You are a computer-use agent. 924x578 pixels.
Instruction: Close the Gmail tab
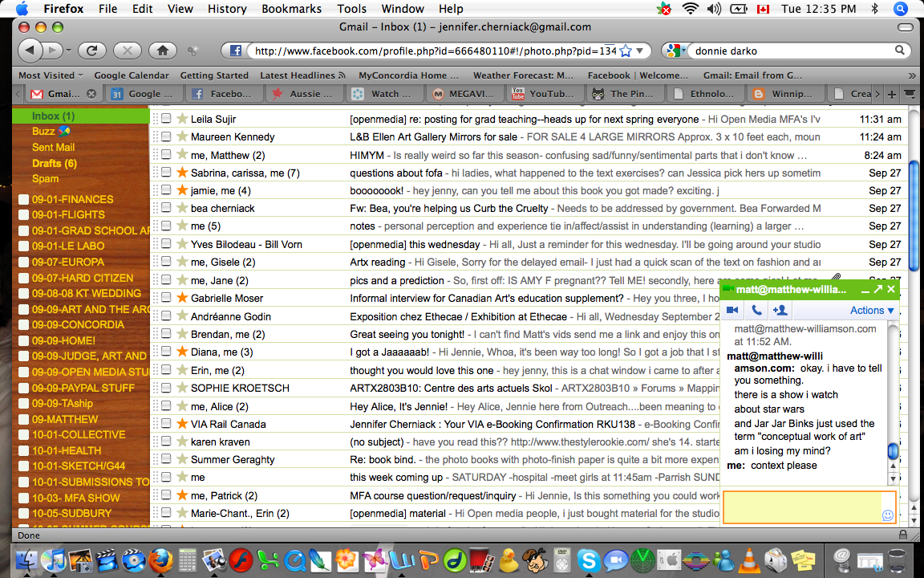(x=91, y=94)
